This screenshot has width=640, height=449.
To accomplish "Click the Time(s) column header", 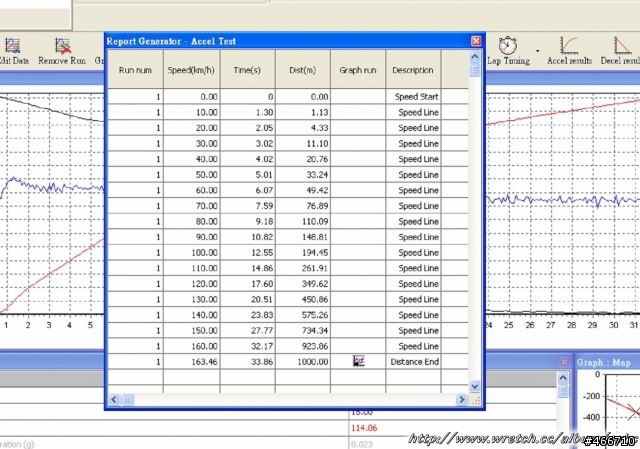I will click(247, 70).
